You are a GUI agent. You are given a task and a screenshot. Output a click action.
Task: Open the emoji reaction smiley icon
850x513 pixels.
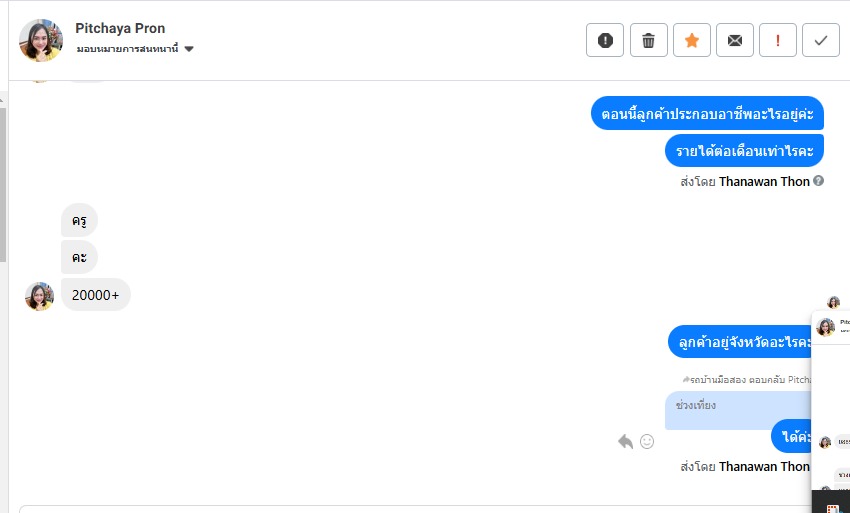[647, 441]
